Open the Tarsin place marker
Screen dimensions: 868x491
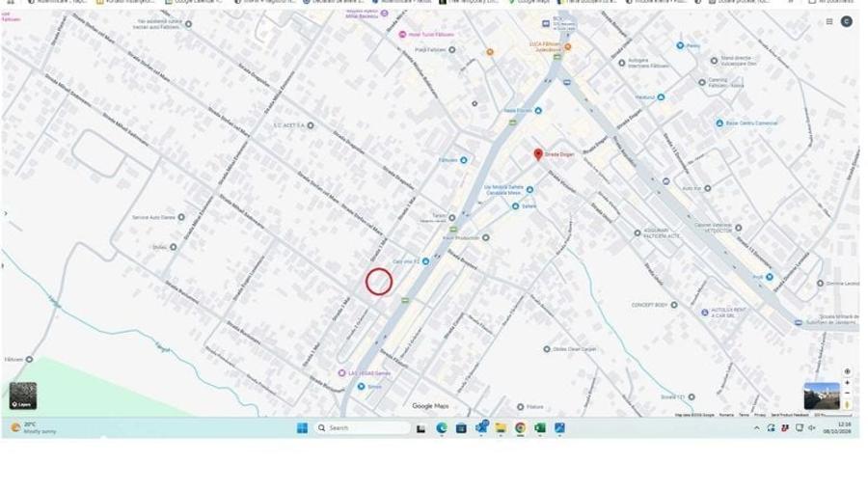pyautogui.click(x=451, y=218)
